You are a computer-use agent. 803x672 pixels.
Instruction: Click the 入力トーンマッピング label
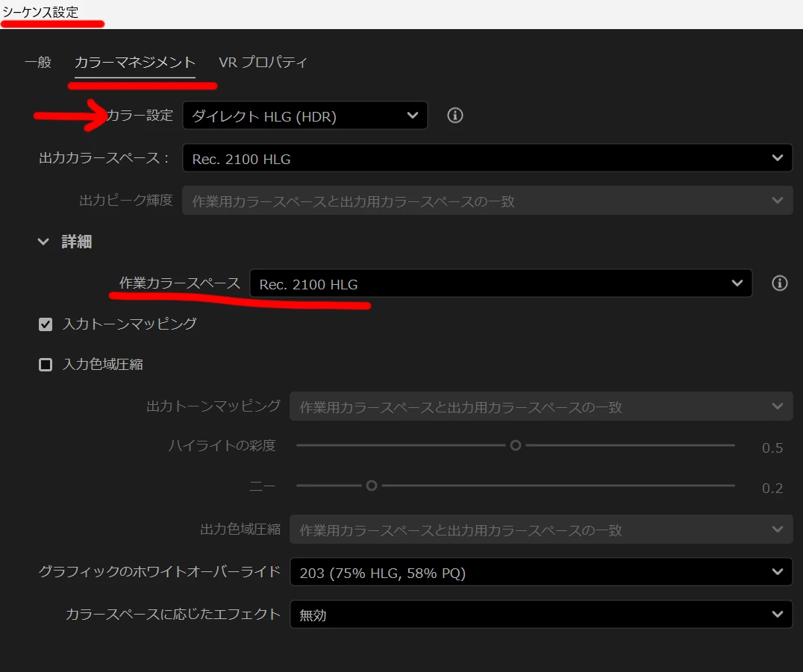130,324
